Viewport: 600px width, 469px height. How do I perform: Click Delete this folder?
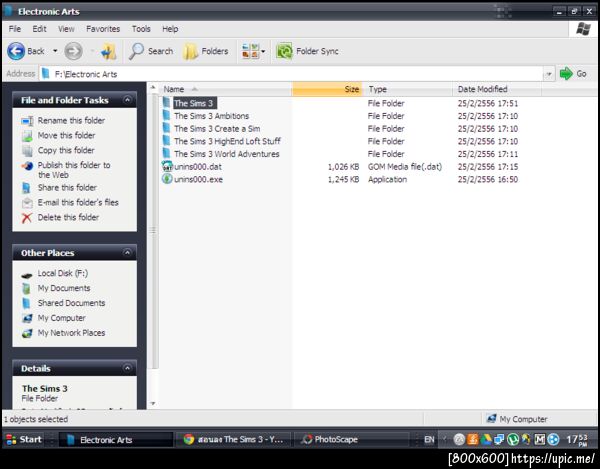coord(68,217)
